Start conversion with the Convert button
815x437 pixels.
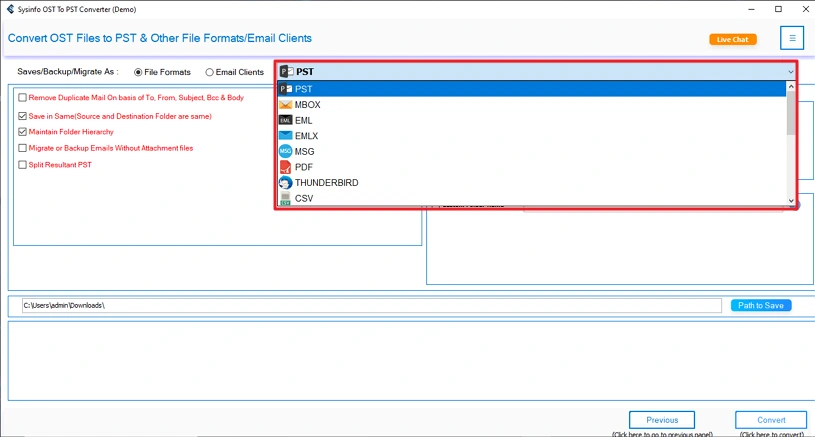click(x=771, y=420)
